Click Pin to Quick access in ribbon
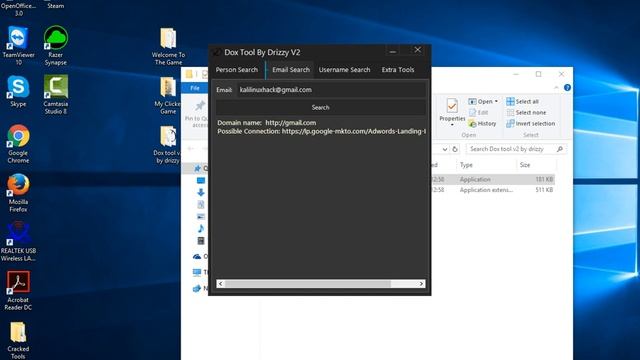The width and height of the screenshot is (640, 360). (198, 113)
